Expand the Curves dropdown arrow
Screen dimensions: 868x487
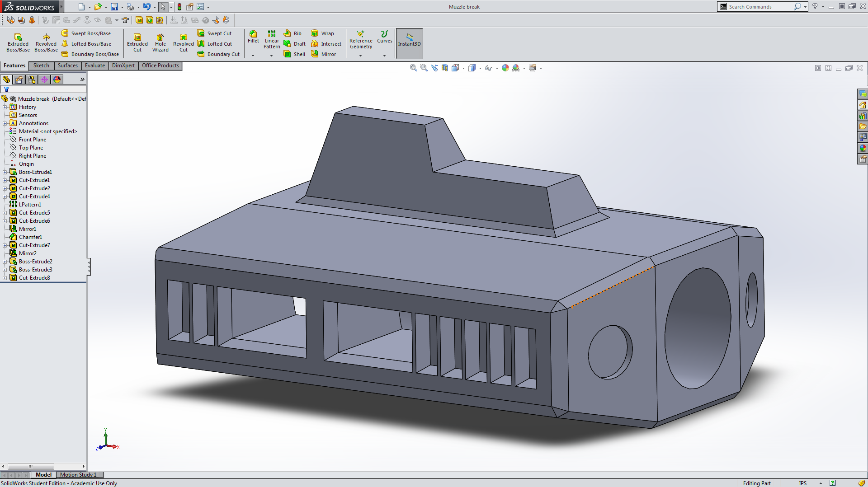tap(385, 56)
